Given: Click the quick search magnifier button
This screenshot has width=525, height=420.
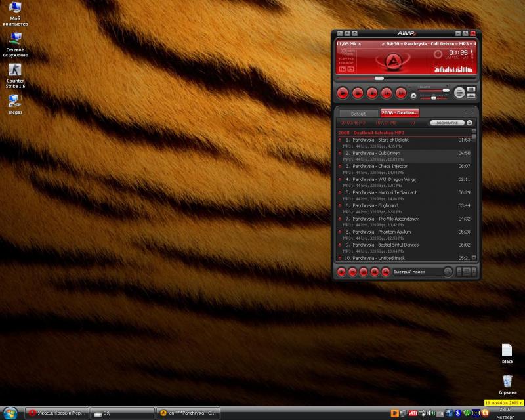Looking at the screenshot, I should (x=448, y=272).
